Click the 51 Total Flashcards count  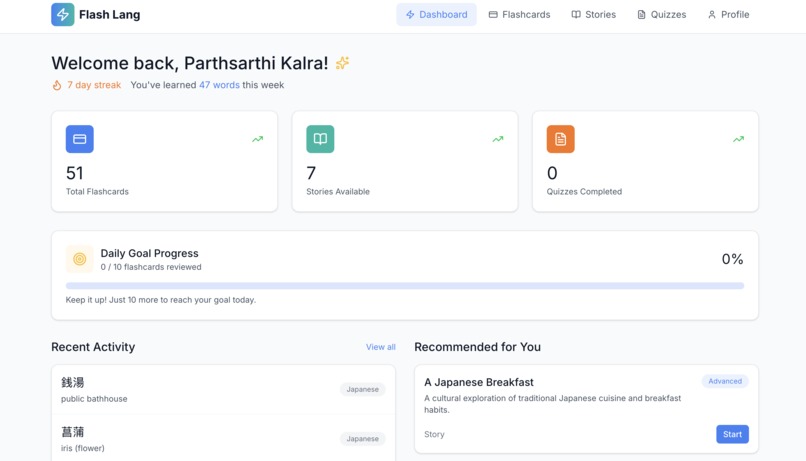click(x=75, y=173)
